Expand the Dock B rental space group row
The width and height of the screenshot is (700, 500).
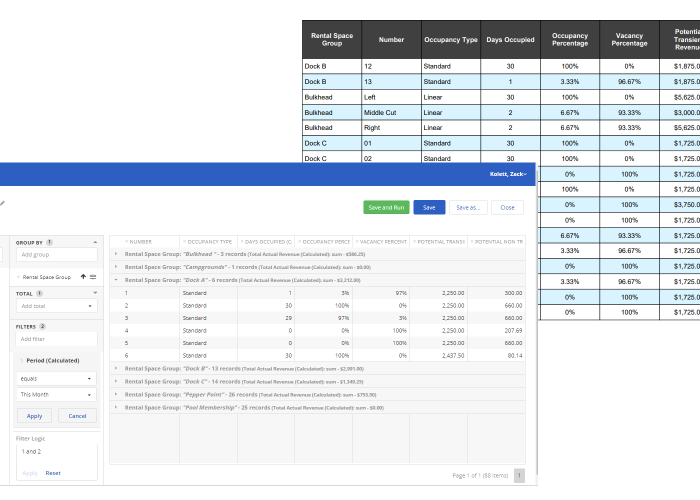[116, 369]
